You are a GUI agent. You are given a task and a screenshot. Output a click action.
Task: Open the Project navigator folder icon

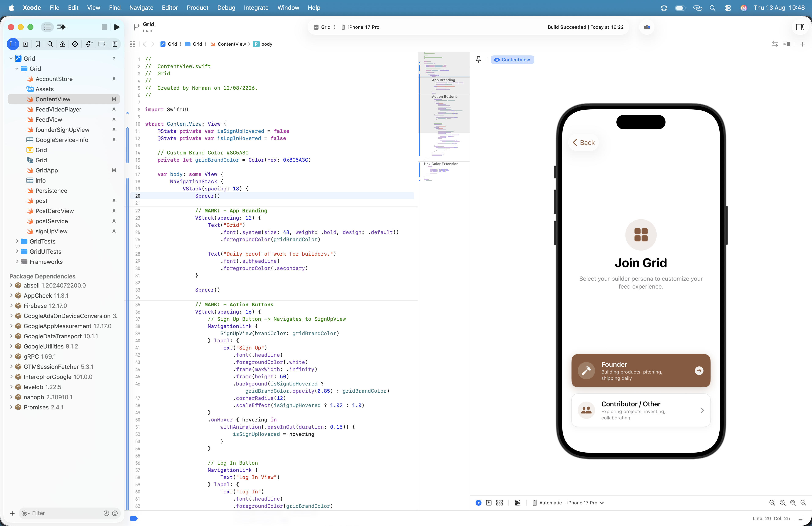point(13,44)
